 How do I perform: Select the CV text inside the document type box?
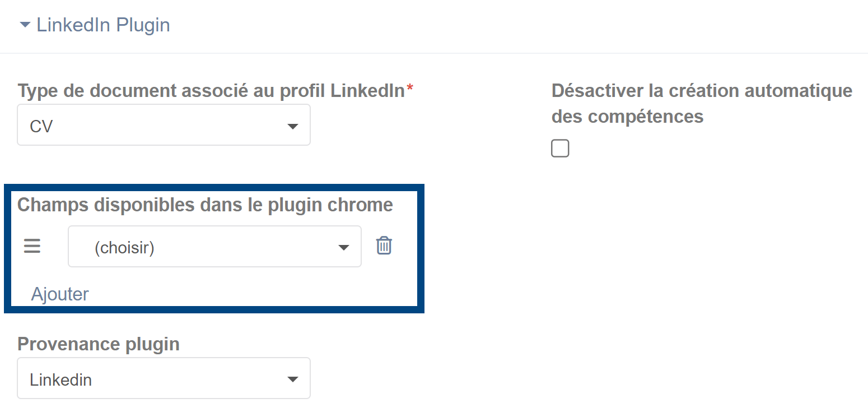click(x=41, y=126)
